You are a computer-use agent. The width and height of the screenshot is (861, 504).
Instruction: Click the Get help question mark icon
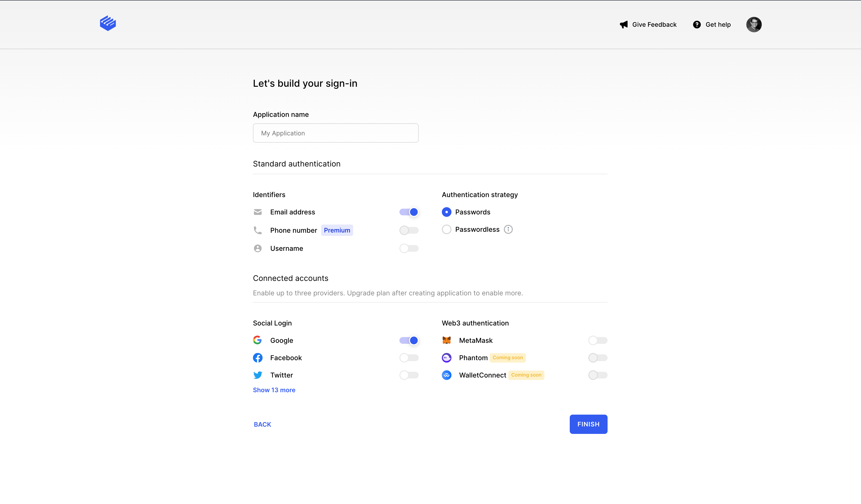click(697, 25)
